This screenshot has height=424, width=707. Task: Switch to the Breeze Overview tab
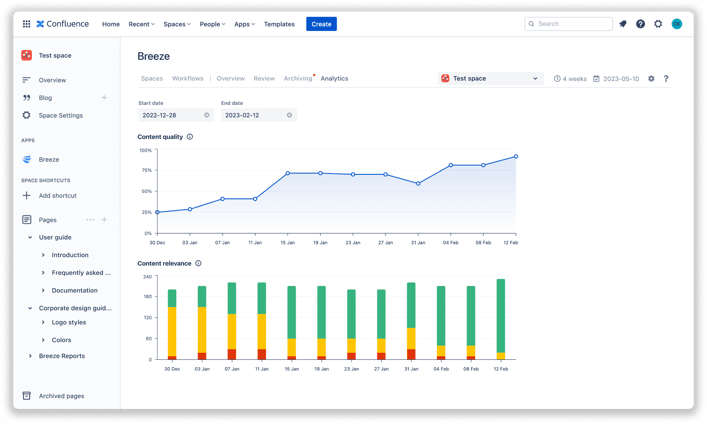230,78
